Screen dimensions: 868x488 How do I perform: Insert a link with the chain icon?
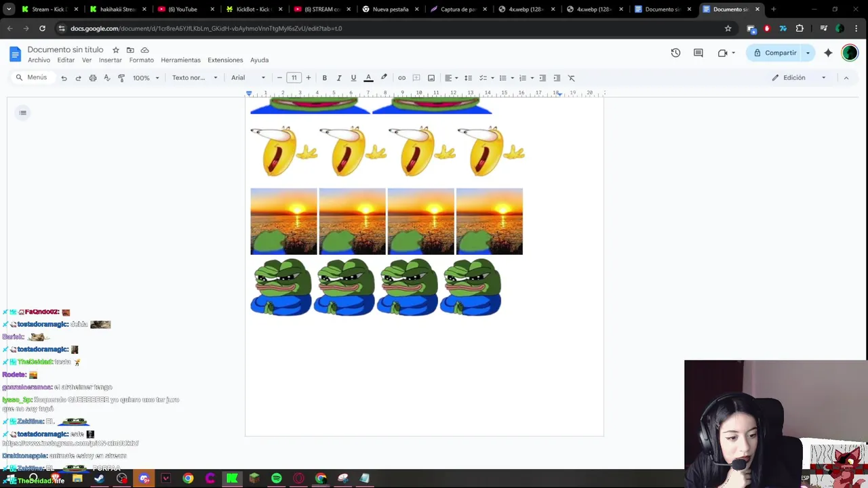401,78
